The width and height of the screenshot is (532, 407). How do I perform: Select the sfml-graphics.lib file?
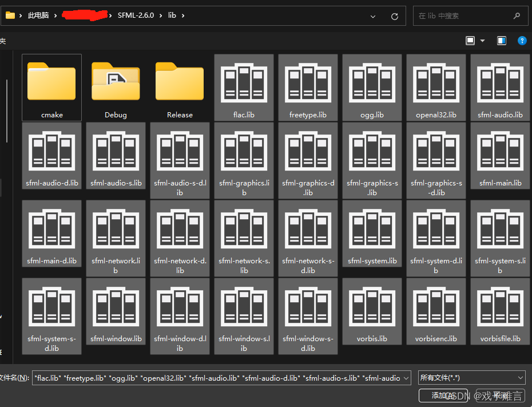[x=244, y=160]
